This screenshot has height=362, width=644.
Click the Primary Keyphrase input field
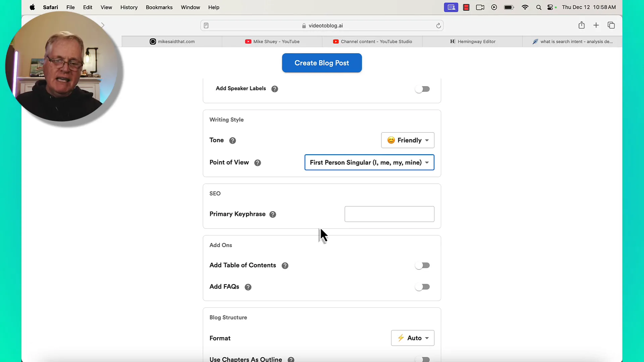(x=389, y=214)
